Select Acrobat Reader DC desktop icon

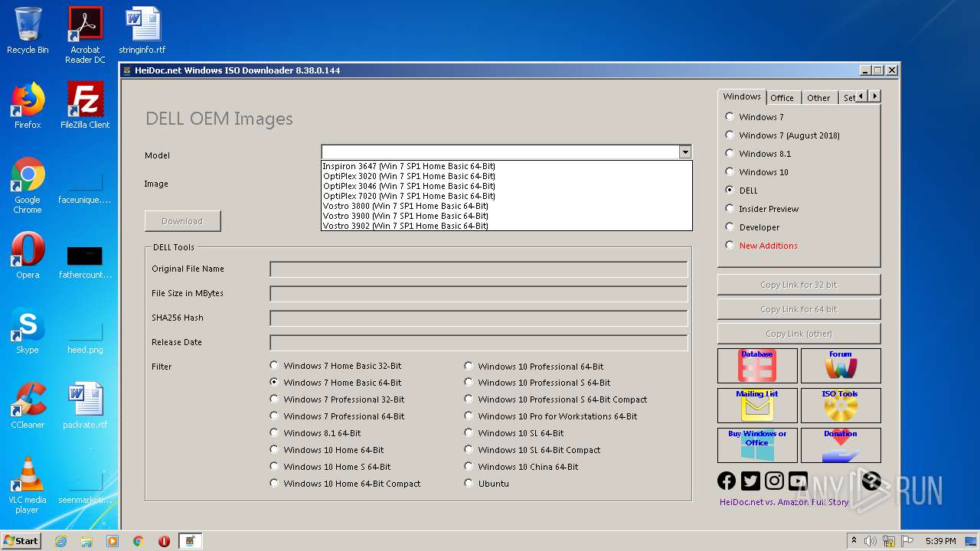coord(85,35)
